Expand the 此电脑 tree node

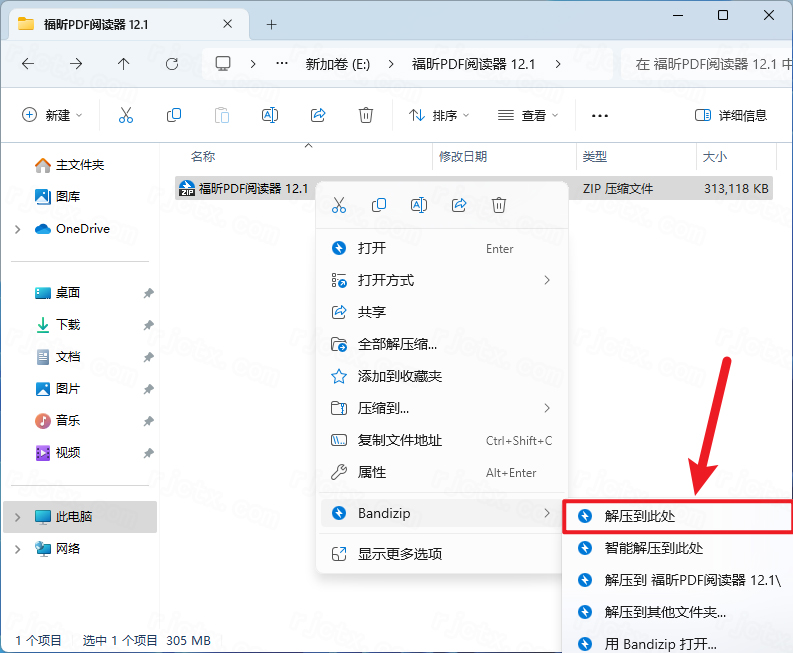[18, 517]
